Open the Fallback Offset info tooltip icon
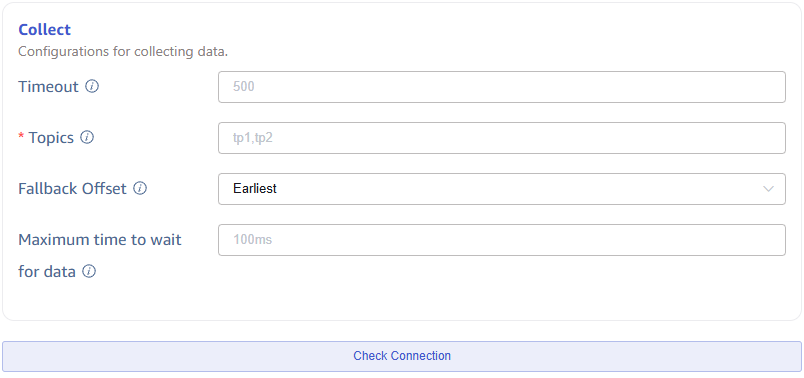 pyautogui.click(x=140, y=188)
